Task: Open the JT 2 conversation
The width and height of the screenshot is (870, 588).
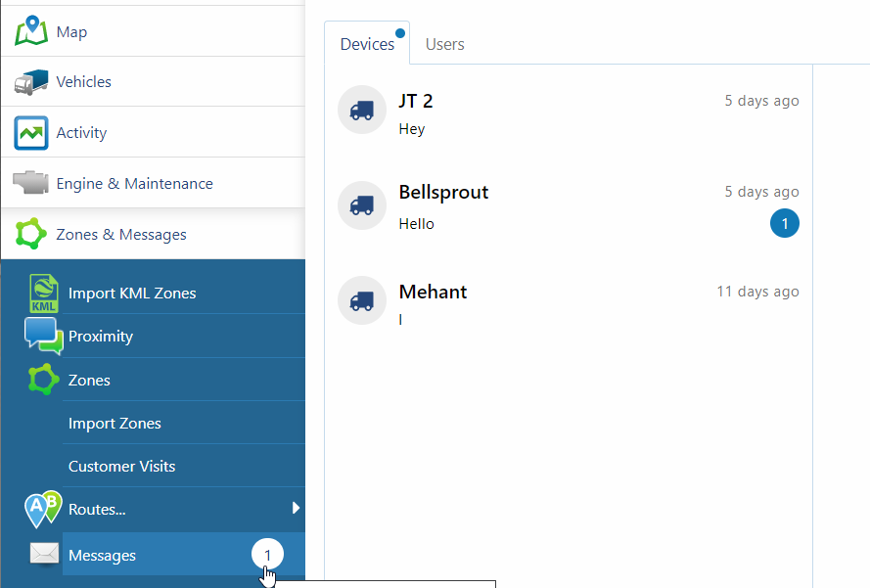Action: [568, 113]
